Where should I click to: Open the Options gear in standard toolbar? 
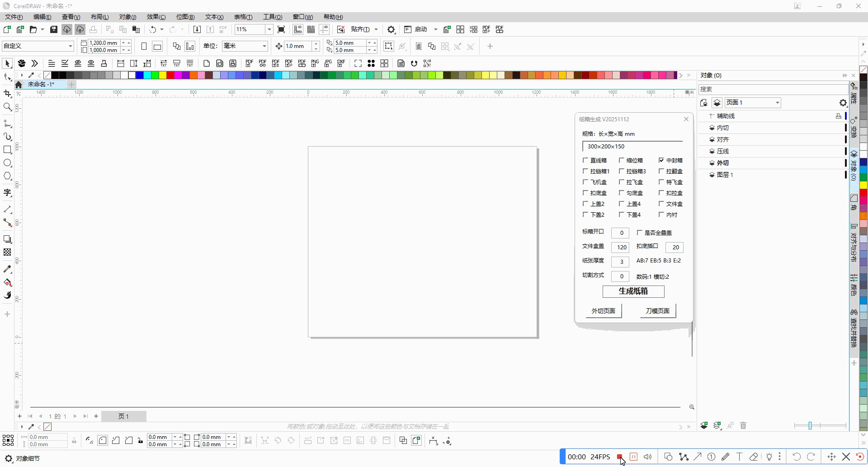(x=391, y=29)
